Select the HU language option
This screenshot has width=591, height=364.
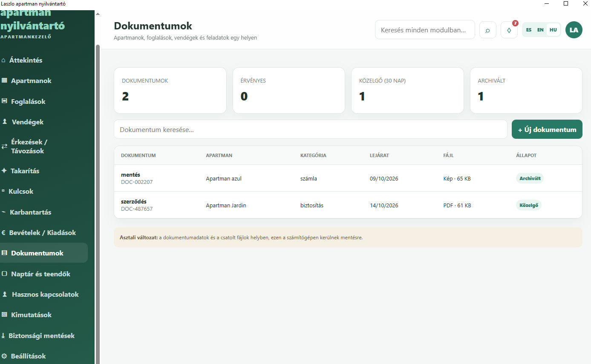[x=553, y=30]
